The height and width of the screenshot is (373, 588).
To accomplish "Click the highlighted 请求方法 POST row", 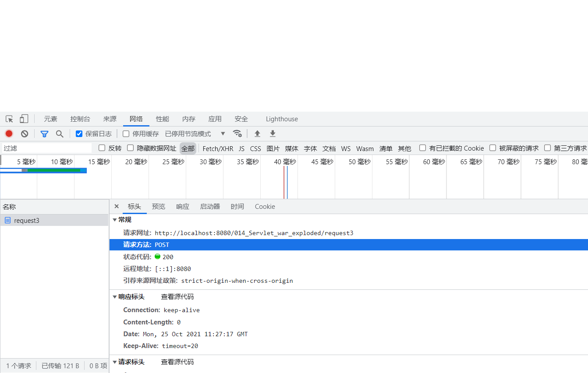I will pyautogui.click(x=349, y=245).
